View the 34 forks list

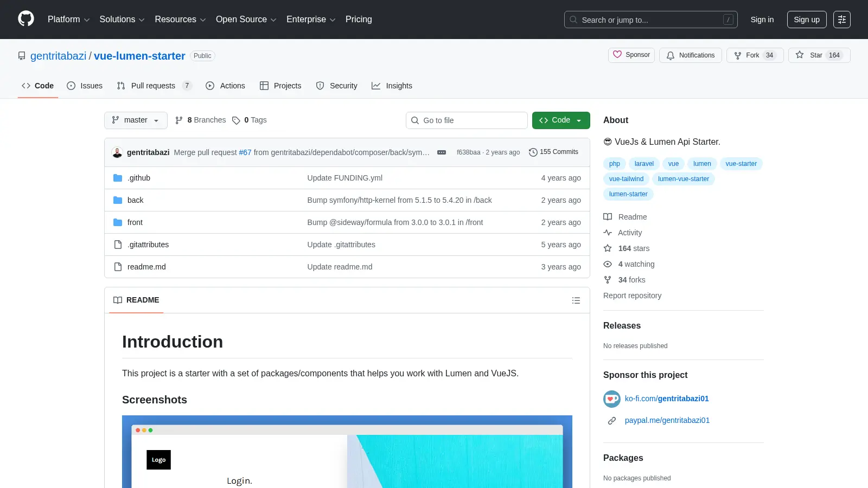click(624, 280)
